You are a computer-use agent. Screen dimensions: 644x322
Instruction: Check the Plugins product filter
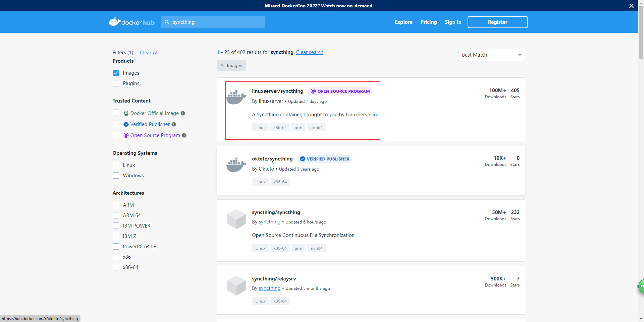click(116, 83)
